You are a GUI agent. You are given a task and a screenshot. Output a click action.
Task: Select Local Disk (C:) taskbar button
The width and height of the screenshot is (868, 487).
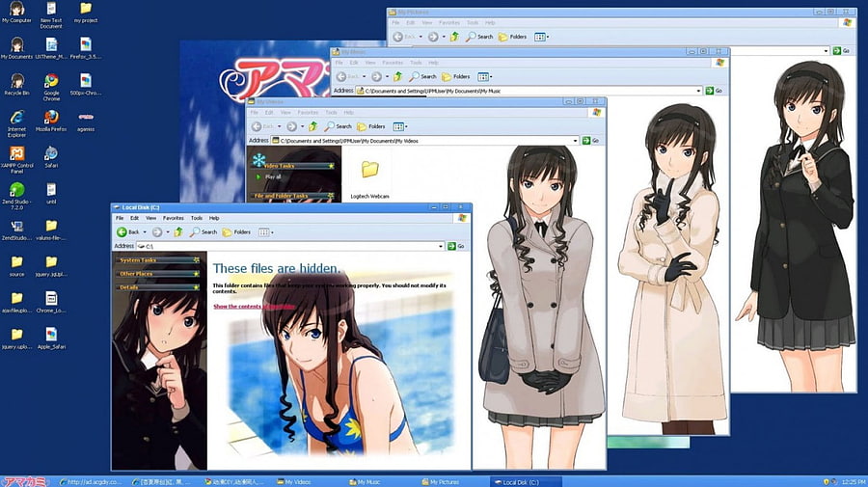pos(526,481)
